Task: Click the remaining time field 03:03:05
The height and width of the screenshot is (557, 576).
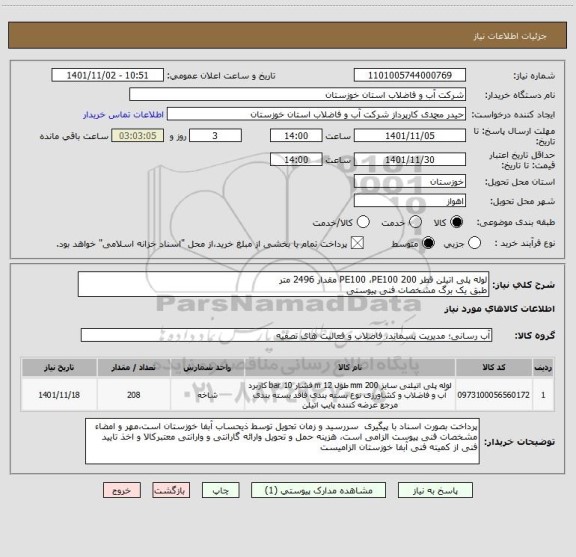Action: coord(138,136)
